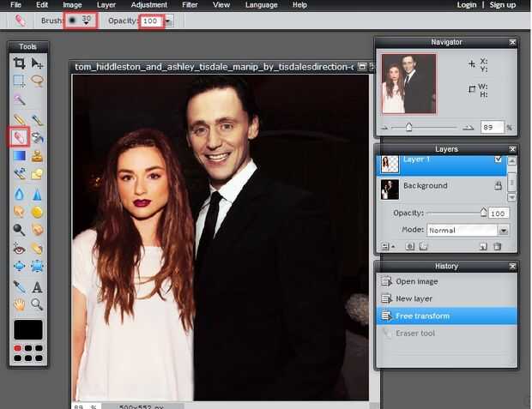This screenshot has height=409, width=532.
Task: Select the Crop tool
Action: [19, 63]
